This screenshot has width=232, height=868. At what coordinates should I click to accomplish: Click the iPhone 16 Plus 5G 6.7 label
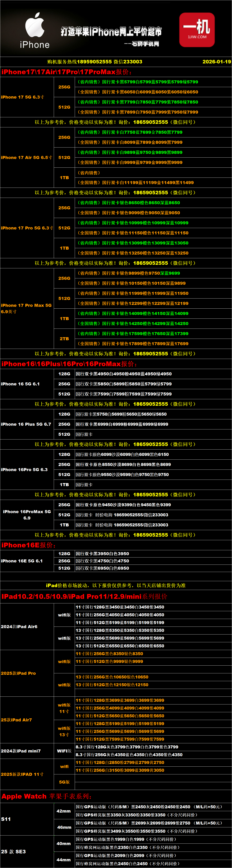tap(26, 424)
